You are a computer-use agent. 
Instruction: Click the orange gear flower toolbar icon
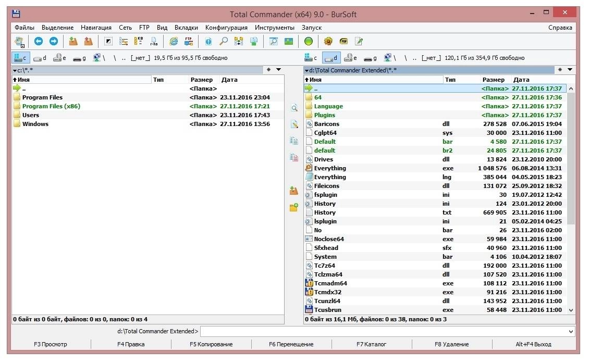pyautogui.click(x=328, y=41)
